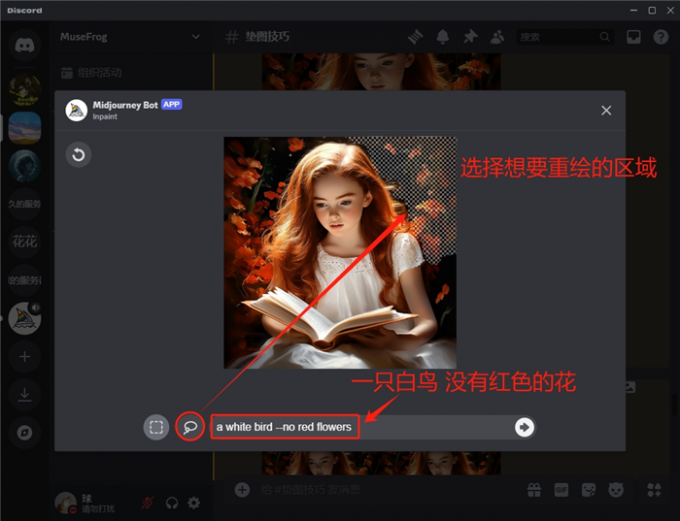Open the apps icon in message bar

[x=654, y=490]
